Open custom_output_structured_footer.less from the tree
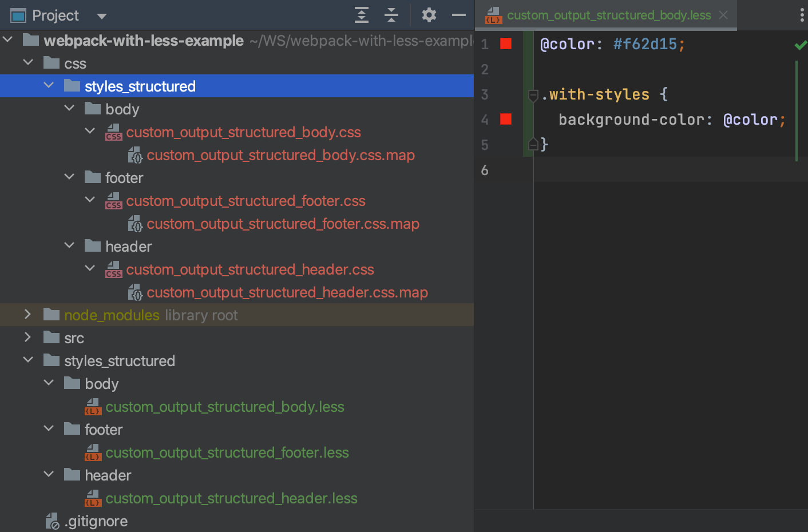 coord(227,452)
